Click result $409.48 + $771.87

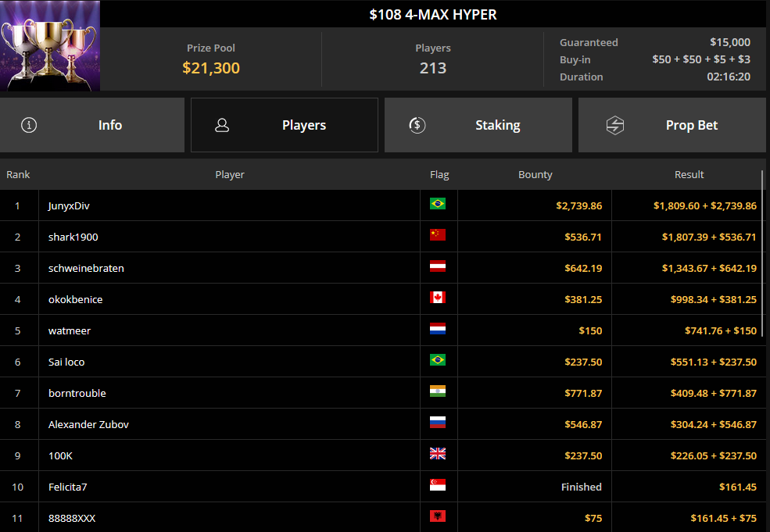point(714,394)
